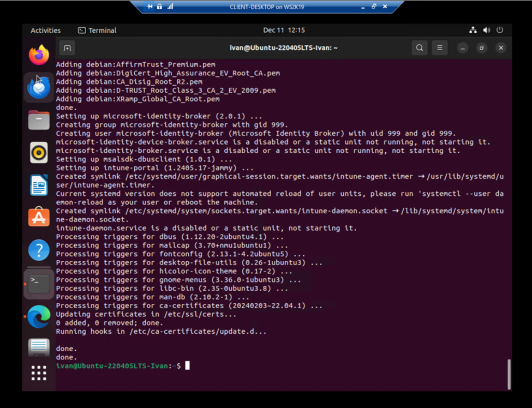This screenshot has height=408, width=532.
Task: Open a new terminal tab
Action: (x=67, y=48)
